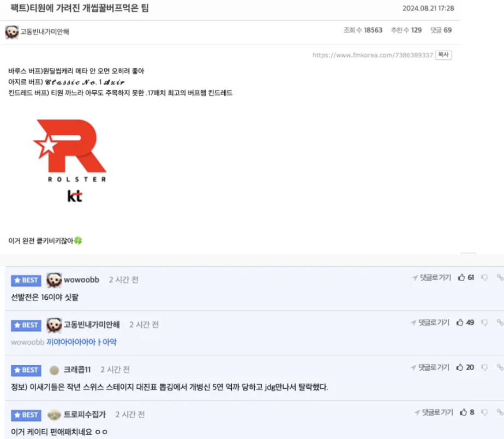Jump to 크래콥11's comment via 댓글로 가기
The width and height of the screenshot is (504, 439).
(430, 367)
